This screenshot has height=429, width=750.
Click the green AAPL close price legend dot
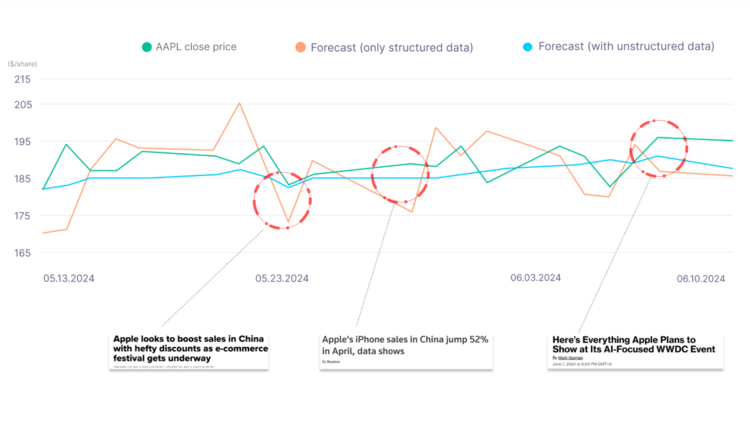(x=147, y=47)
